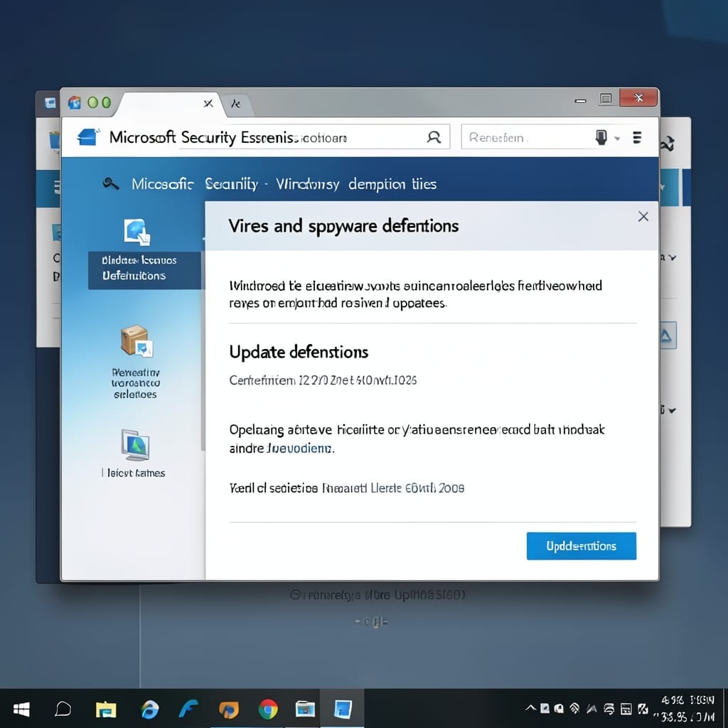The image size is (728, 728).
Task: Open the monitor sidebar icon
Action: 135,445
